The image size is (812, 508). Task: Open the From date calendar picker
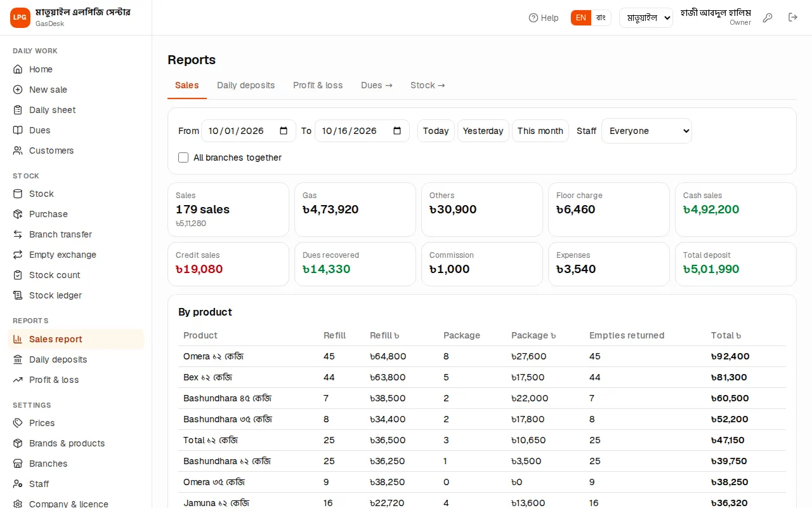(x=284, y=131)
